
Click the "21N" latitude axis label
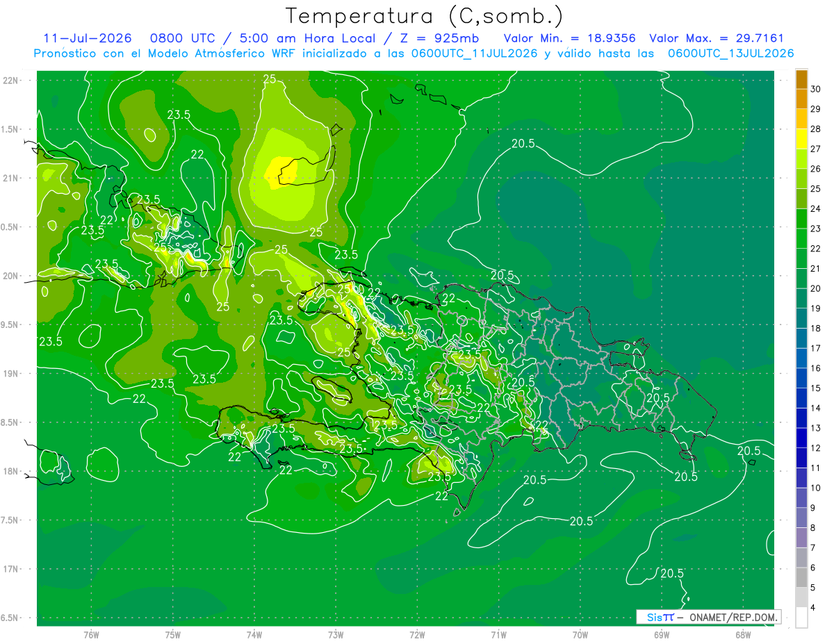[x=11, y=179]
